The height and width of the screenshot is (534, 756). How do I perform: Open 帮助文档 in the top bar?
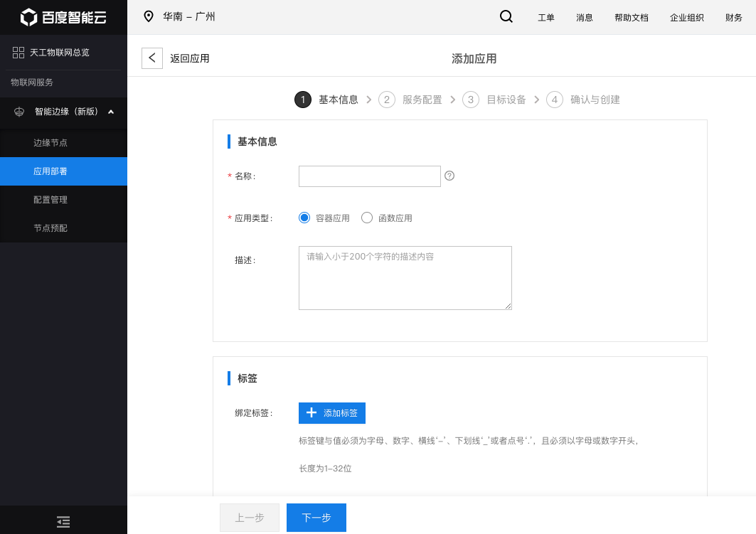pyautogui.click(x=631, y=18)
